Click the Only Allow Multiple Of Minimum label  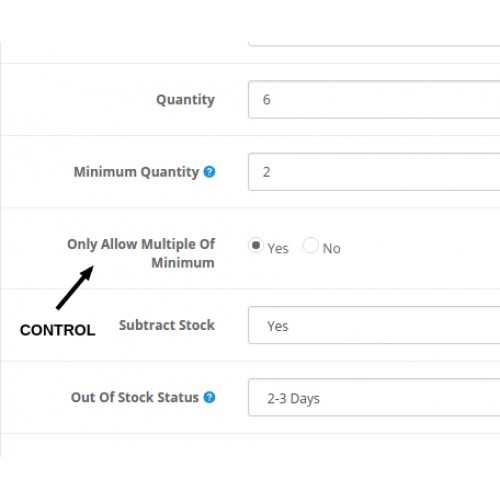(141, 253)
